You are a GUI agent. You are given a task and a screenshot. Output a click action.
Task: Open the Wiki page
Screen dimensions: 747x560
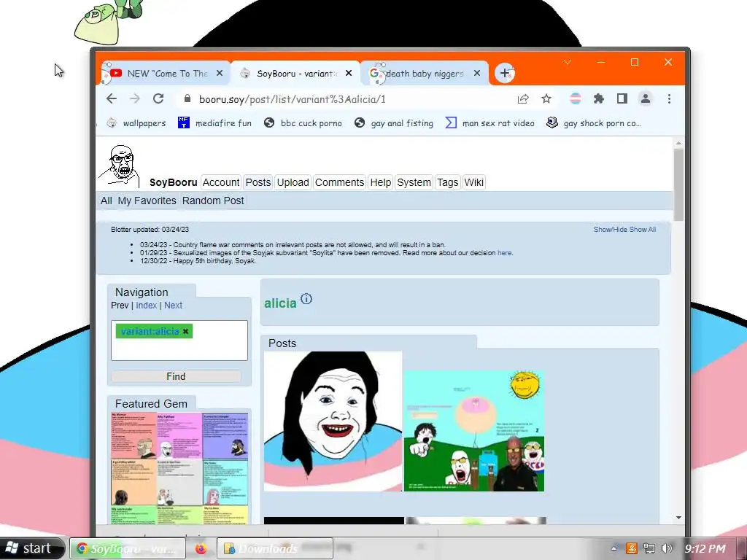[x=473, y=182]
